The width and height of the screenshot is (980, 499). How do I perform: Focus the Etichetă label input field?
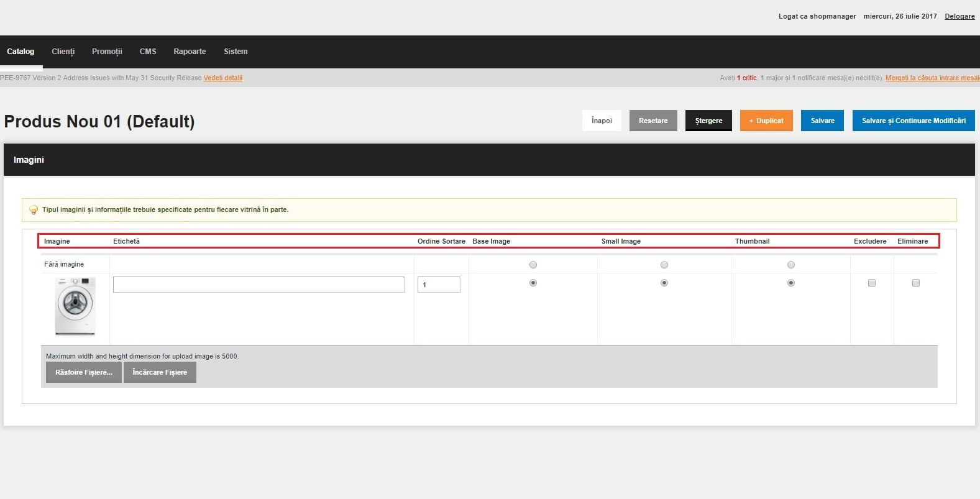pos(259,285)
